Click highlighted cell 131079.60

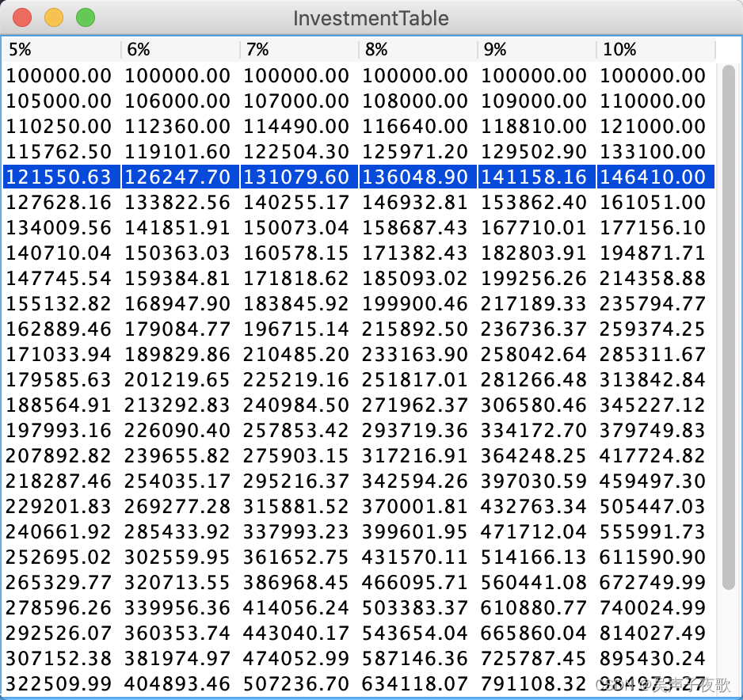[299, 177]
